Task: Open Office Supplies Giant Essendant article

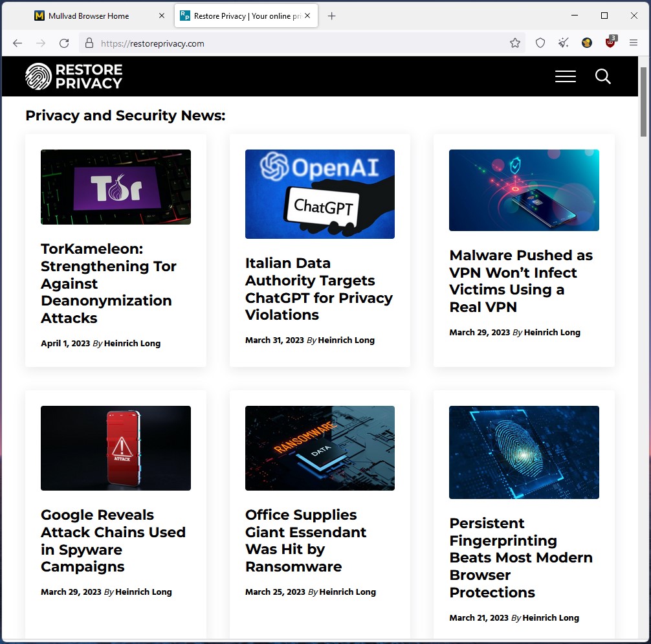Action: coord(306,540)
